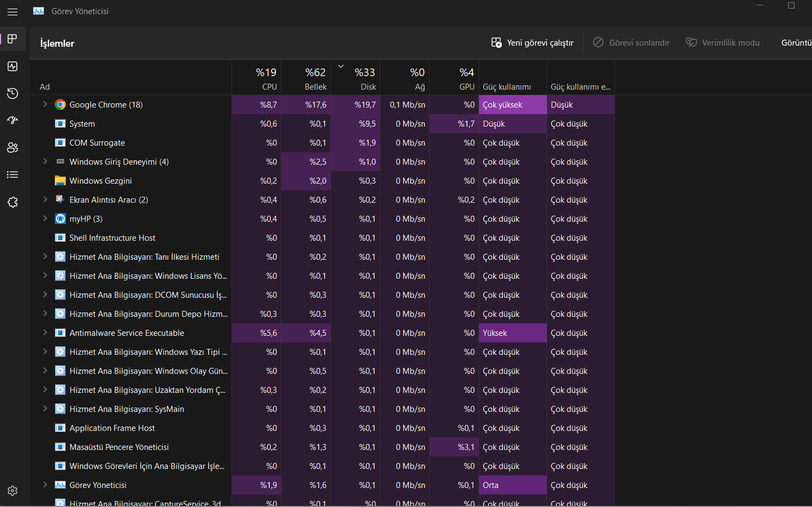Select the Processes page icon

click(x=12, y=39)
